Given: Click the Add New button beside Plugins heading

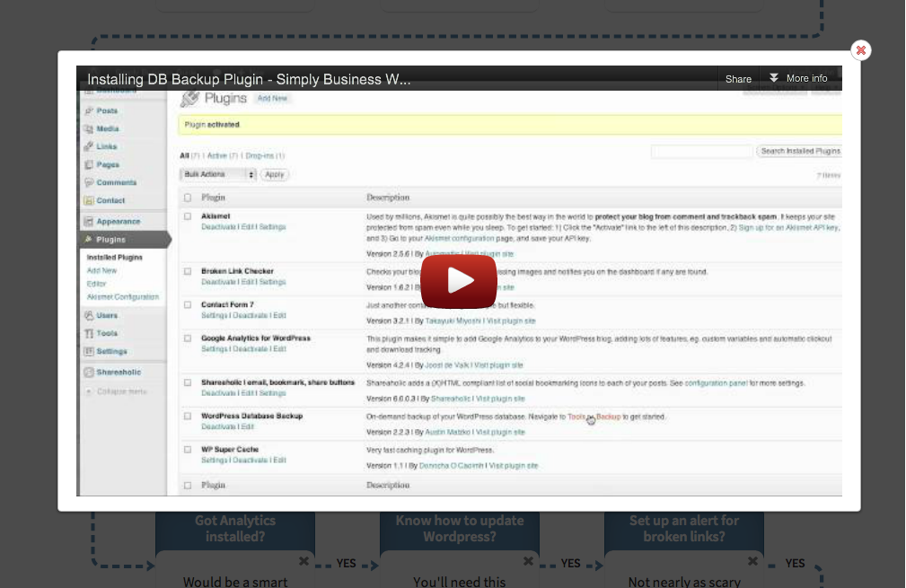Looking at the screenshot, I should 272,99.
